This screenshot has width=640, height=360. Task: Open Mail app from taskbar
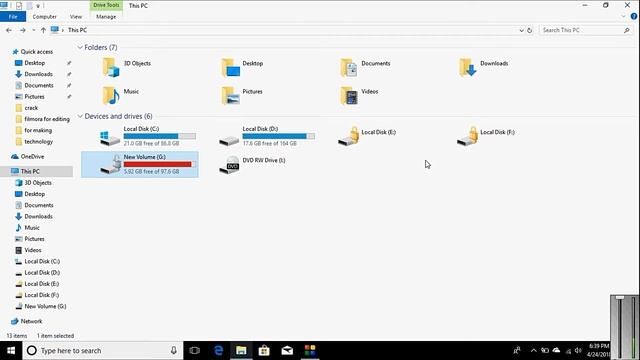click(287, 351)
